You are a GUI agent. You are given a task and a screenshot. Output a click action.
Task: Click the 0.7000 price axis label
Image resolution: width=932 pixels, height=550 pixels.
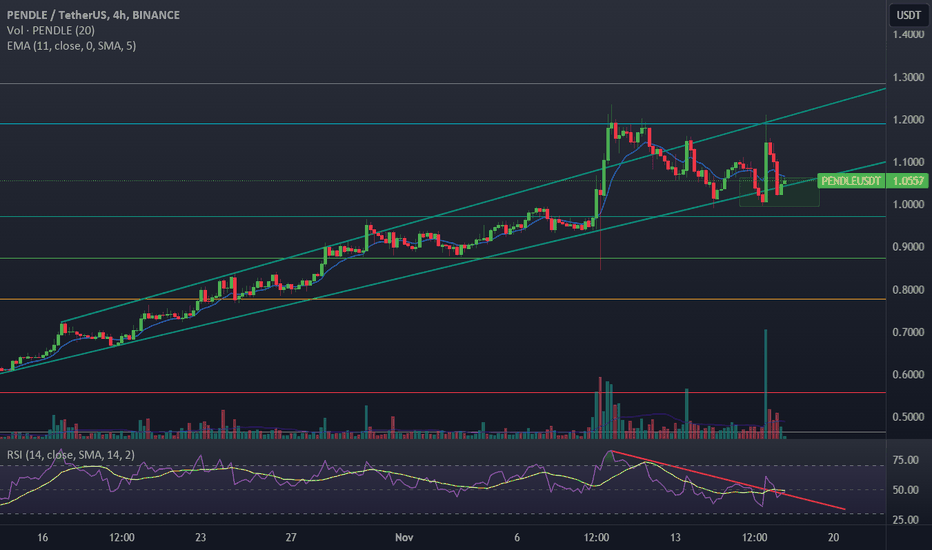908,332
